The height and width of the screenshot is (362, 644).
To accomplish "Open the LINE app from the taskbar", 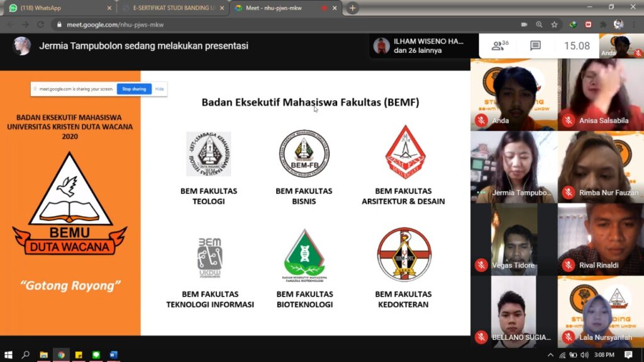I will (x=96, y=354).
